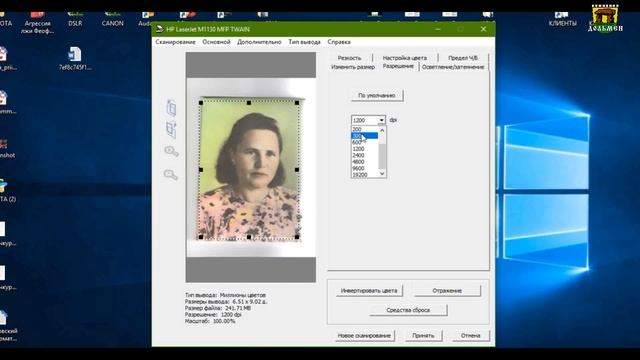Click the Принять button
640x360 pixels.
tap(423, 336)
